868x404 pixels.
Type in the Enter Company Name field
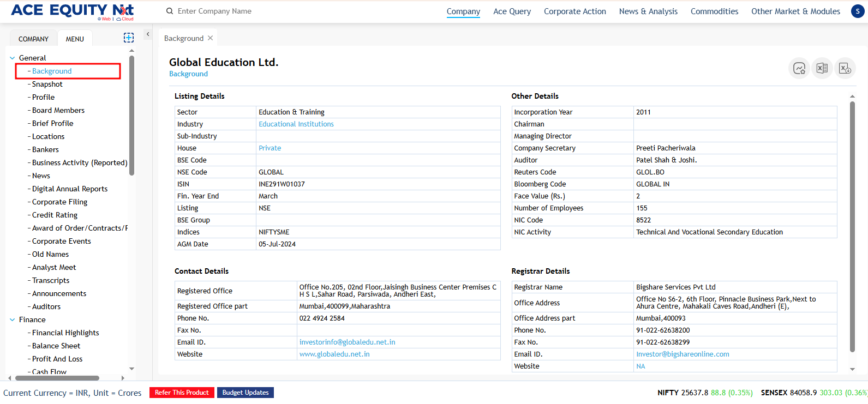(x=246, y=11)
